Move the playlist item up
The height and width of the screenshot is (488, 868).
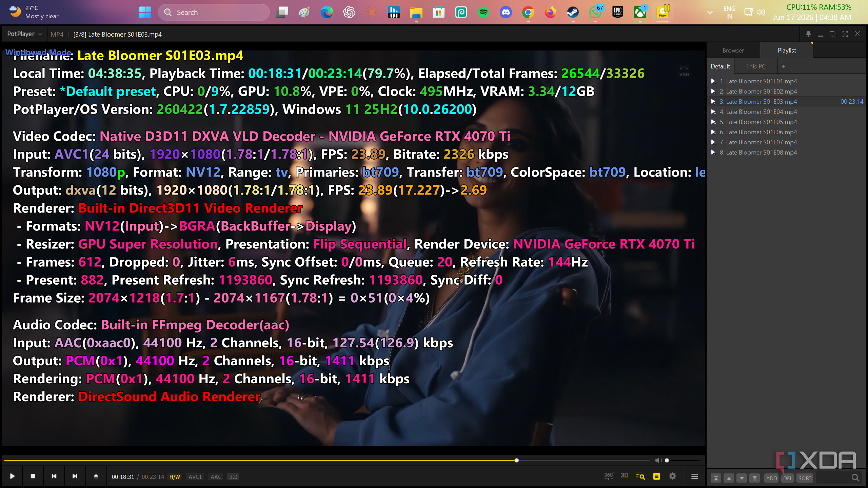pyautogui.click(x=729, y=478)
